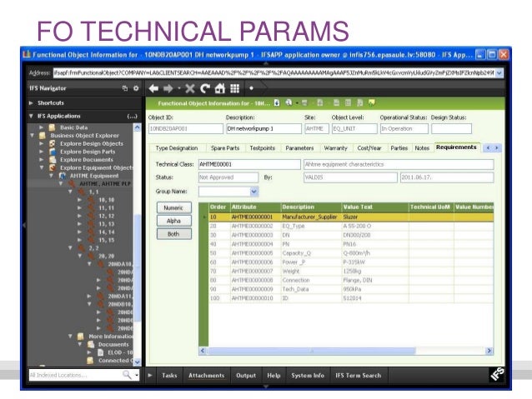Image resolution: width=532 pixels, height=399 pixels.
Task: Go forward with the right arrow
Action: click(168, 89)
